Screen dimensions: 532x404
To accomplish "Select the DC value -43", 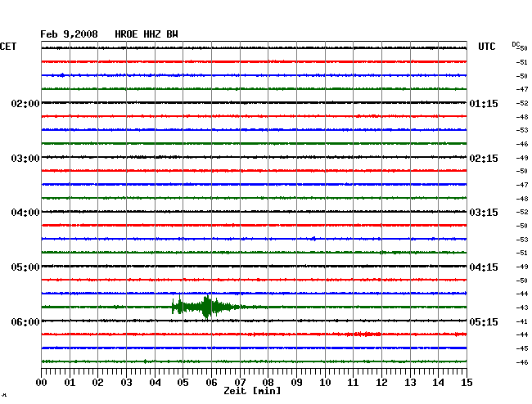I will point(522,307).
